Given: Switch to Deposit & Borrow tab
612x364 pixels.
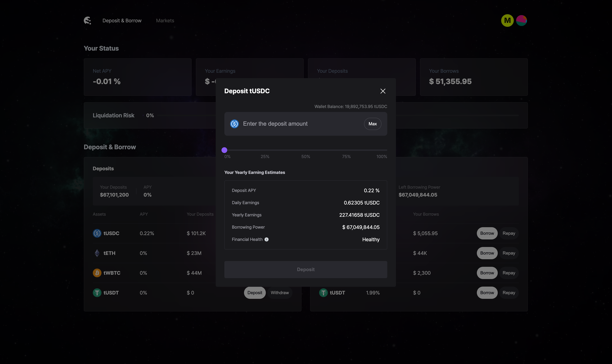Looking at the screenshot, I should [122, 21].
